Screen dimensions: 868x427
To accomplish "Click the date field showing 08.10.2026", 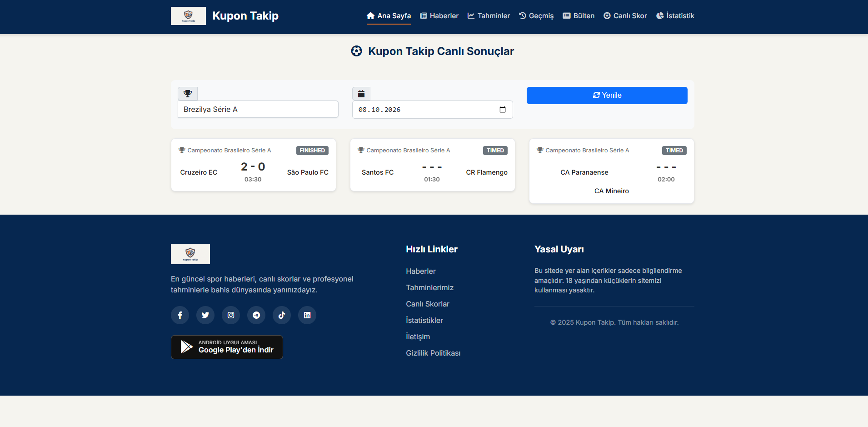I will [433, 110].
